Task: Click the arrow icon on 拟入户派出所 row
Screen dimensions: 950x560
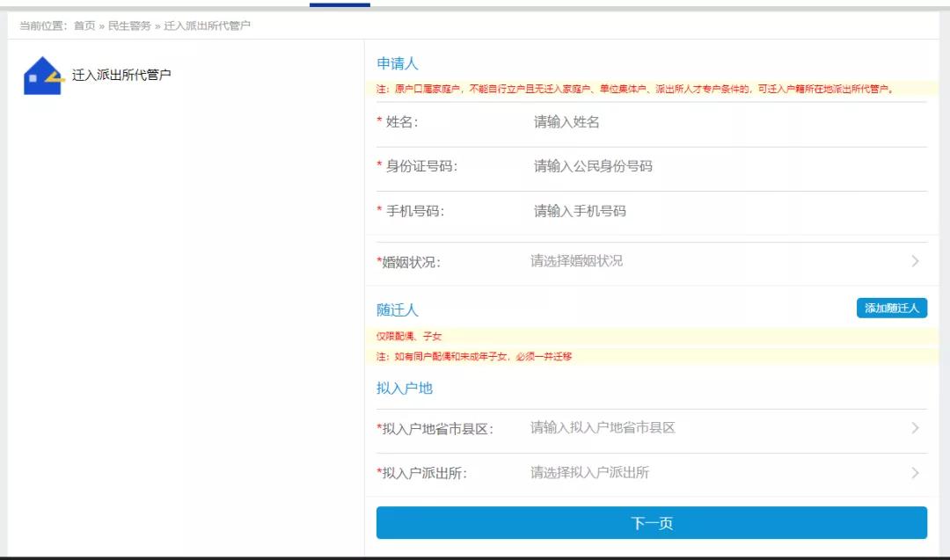Action: pyautogui.click(x=915, y=472)
